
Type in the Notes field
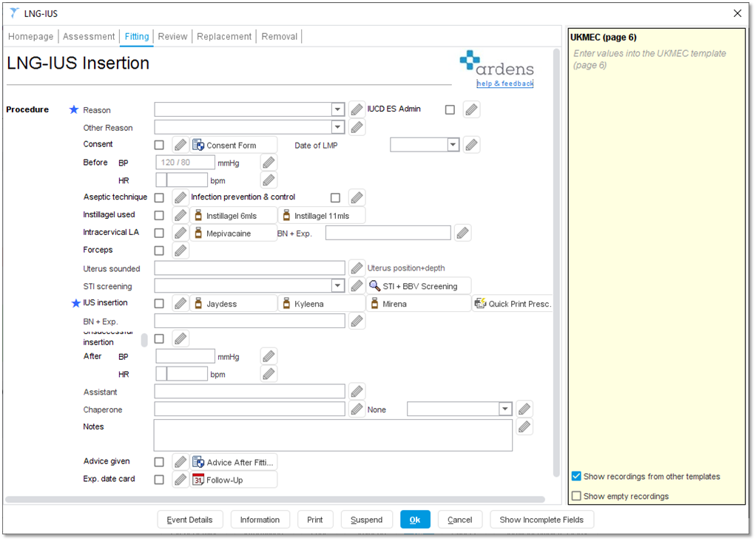click(331, 435)
